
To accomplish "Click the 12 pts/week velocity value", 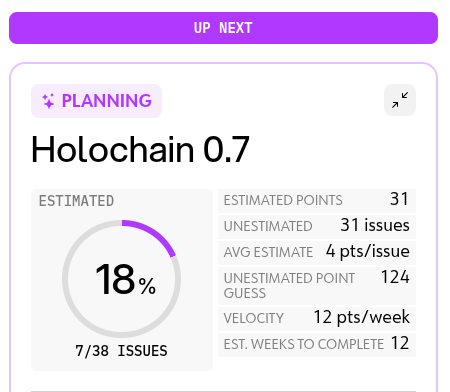I will pos(362,317).
